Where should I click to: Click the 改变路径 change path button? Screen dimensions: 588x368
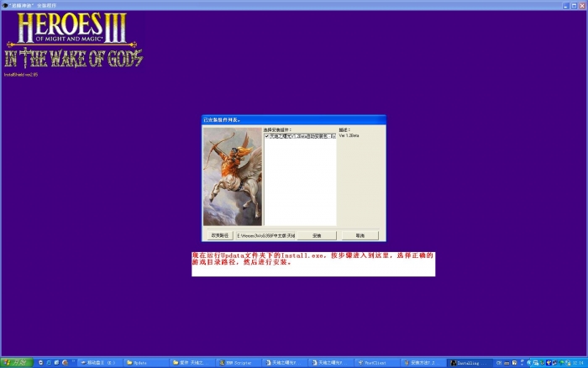point(220,235)
